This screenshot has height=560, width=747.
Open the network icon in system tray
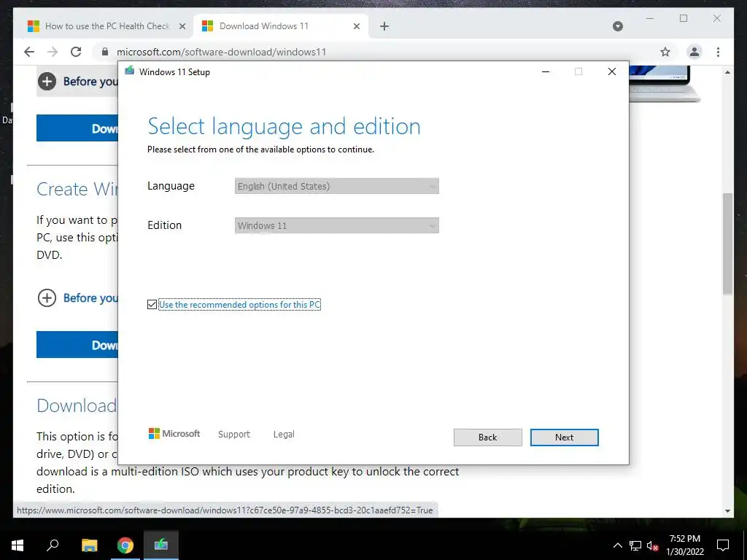(635, 545)
